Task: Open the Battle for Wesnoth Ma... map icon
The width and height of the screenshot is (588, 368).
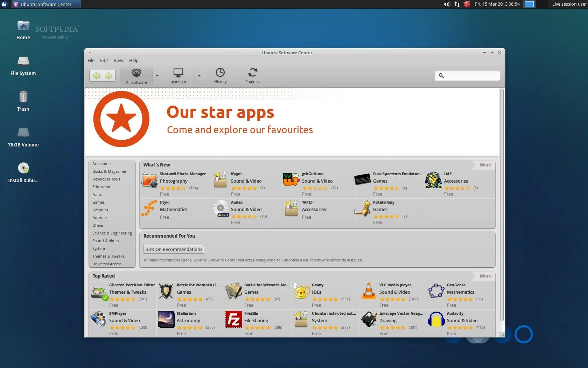Action: coord(234,291)
